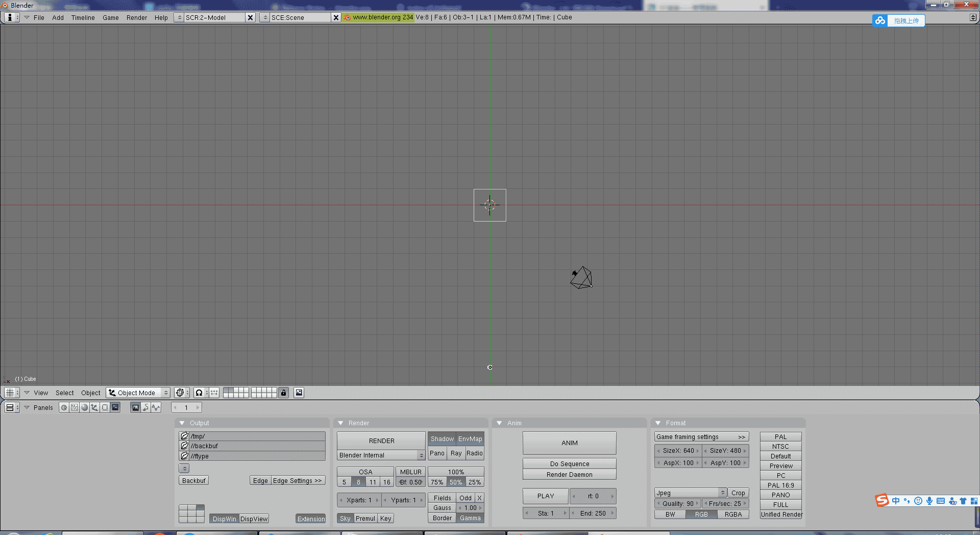Toggle the Gamma option

470,518
